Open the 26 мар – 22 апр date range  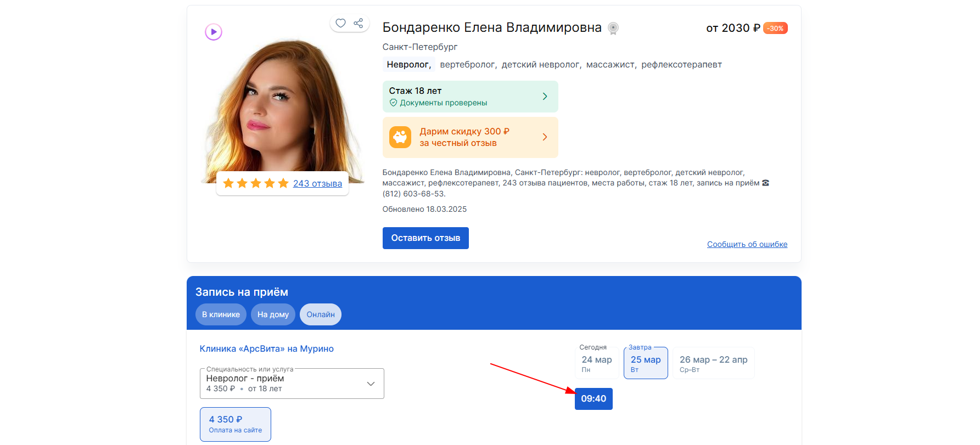click(714, 363)
